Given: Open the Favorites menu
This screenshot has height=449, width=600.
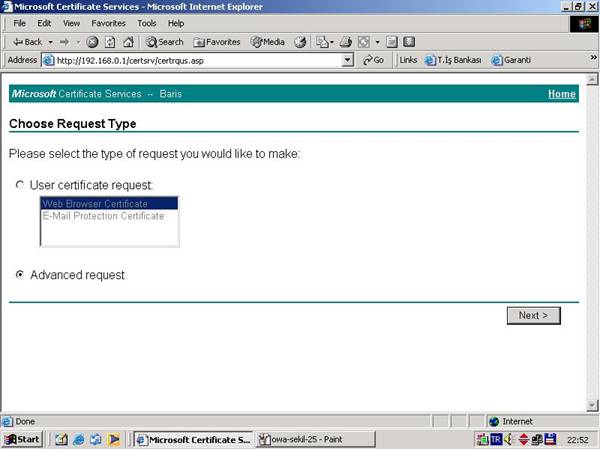Looking at the screenshot, I should coord(108,23).
